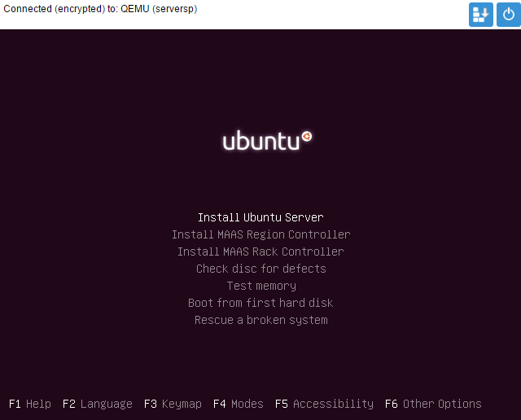Select Install Ubuntu Server
This screenshot has height=420, width=521.
pos(260,217)
